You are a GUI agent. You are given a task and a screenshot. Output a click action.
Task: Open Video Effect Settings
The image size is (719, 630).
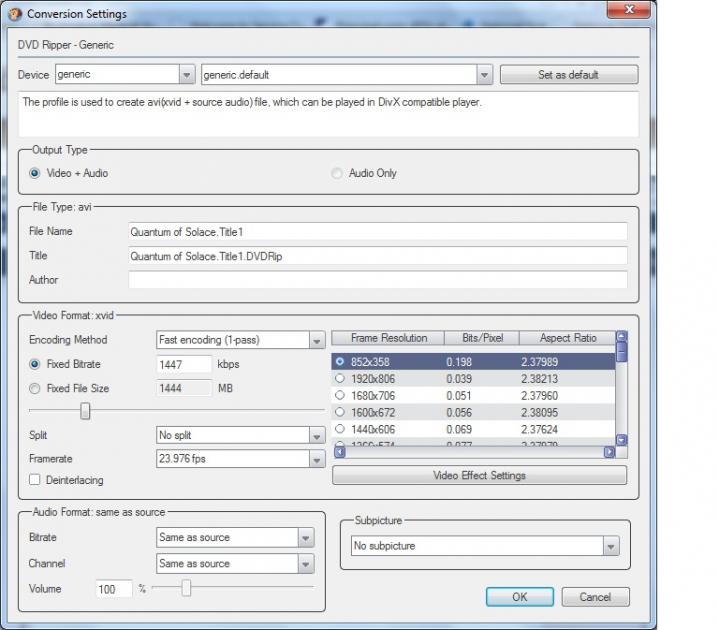coord(479,475)
